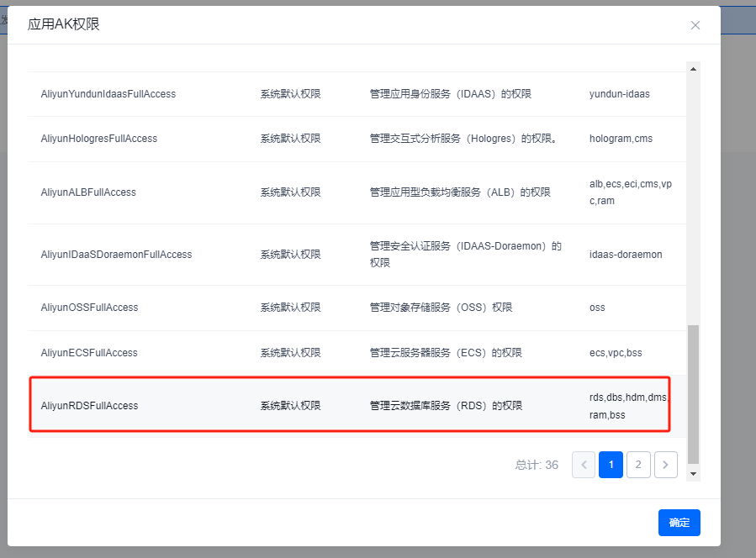Screen dimensions: 756x558
Task: Click 系统默认权限 in the AliyunIDaaSDoraemonFullAccess row
Action: tap(290, 255)
